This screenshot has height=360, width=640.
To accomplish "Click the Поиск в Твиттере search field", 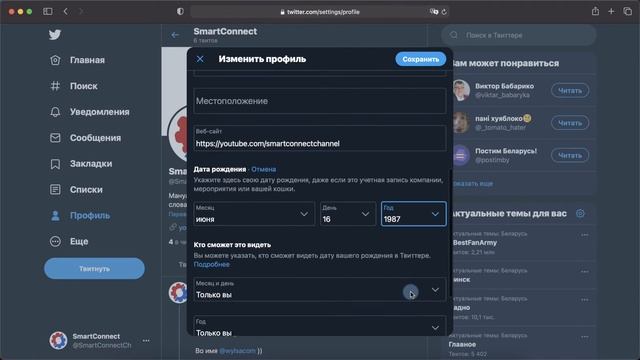I will [518, 35].
